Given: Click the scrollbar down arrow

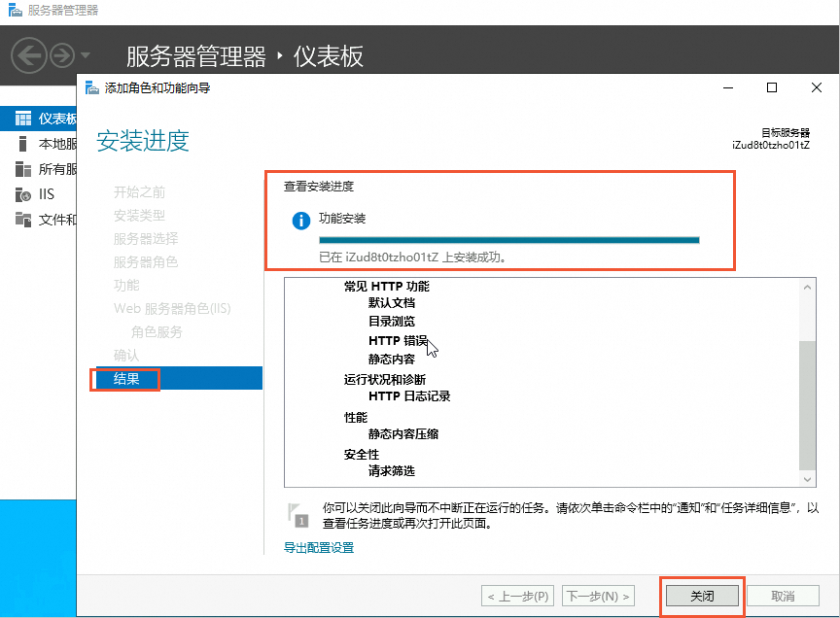Looking at the screenshot, I should [x=806, y=477].
